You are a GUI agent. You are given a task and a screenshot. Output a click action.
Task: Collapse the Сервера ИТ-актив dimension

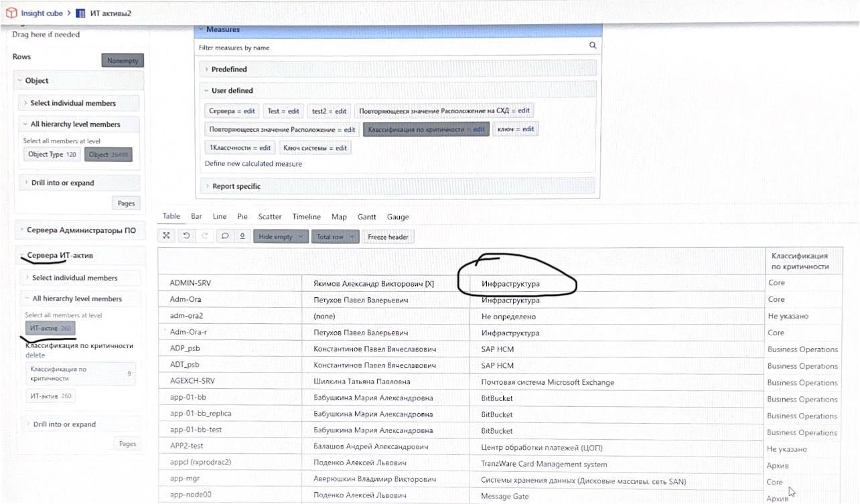(x=80, y=255)
